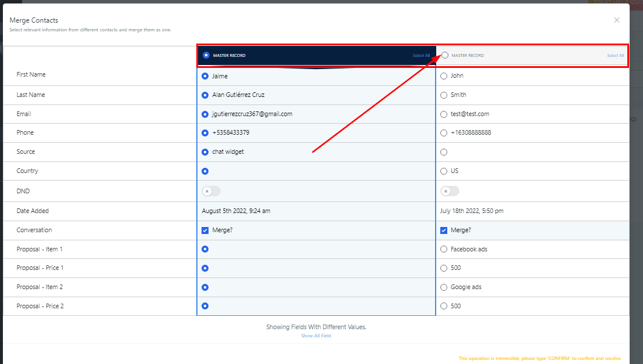The width and height of the screenshot is (643, 364).
Task: Click the DND row label
Action: point(23,191)
